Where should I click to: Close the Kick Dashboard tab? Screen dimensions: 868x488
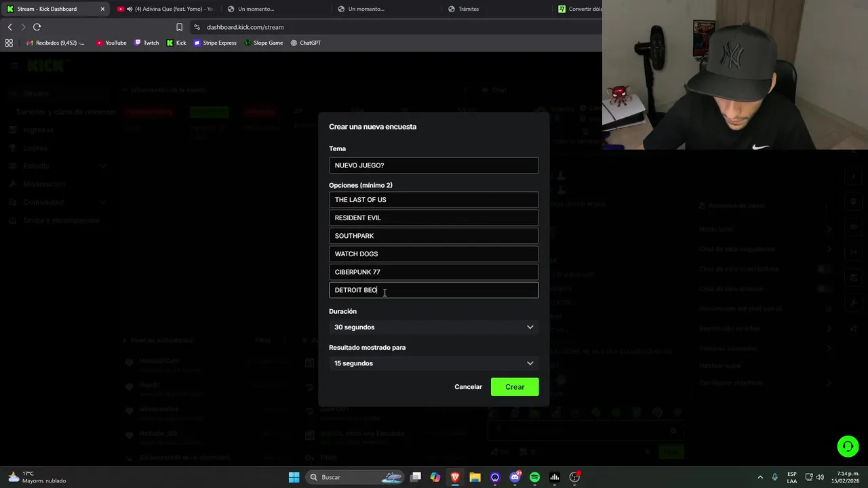[x=102, y=9]
